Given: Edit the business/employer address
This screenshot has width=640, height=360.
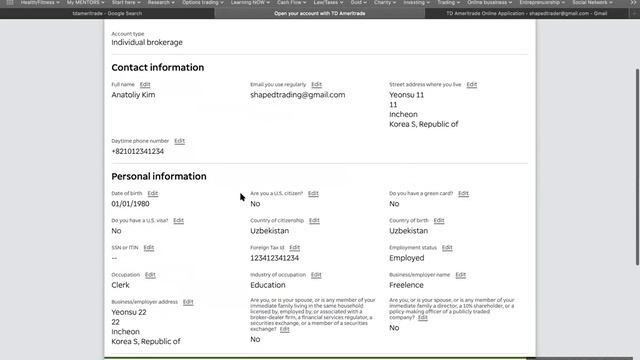Looking at the screenshot, I should [188, 302].
